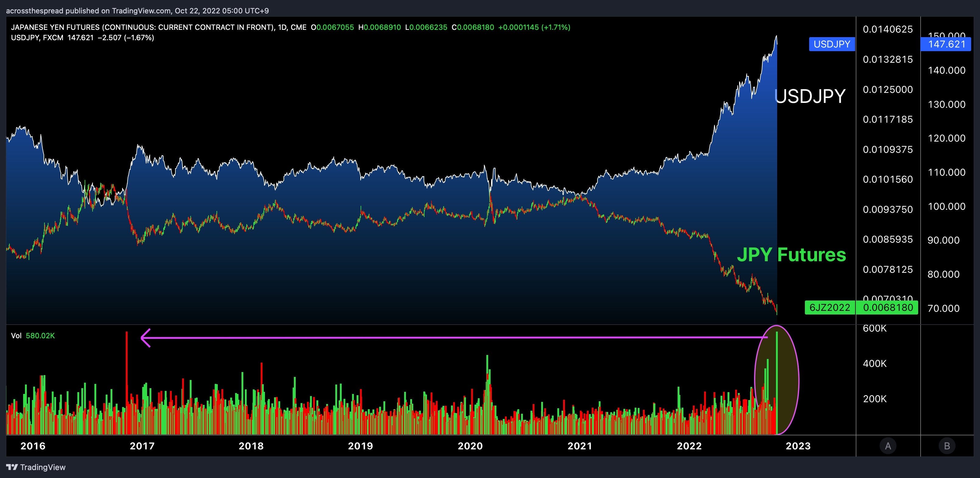The height and width of the screenshot is (478, 980).
Task: Click the TradingView logo icon
Action: point(12,467)
